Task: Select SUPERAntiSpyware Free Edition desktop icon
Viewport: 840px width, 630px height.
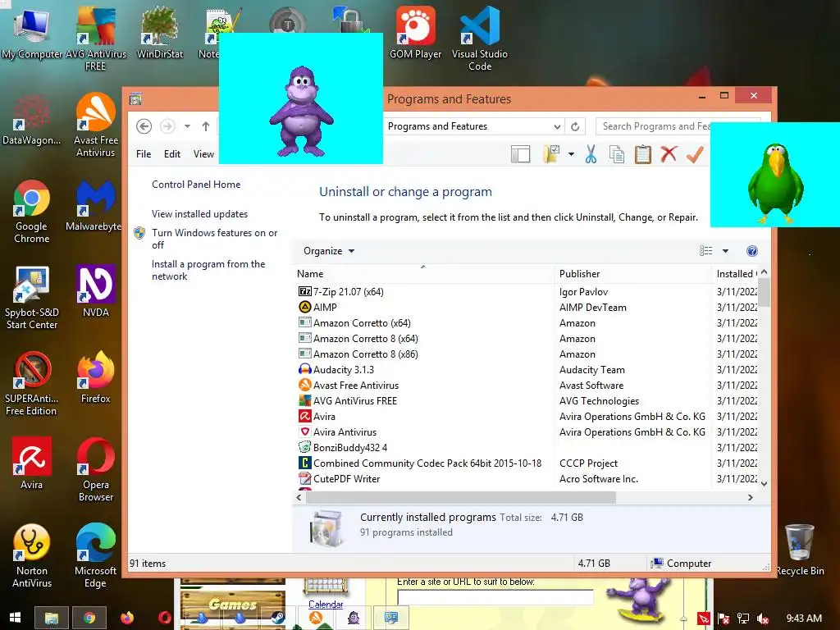Action: (32, 384)
